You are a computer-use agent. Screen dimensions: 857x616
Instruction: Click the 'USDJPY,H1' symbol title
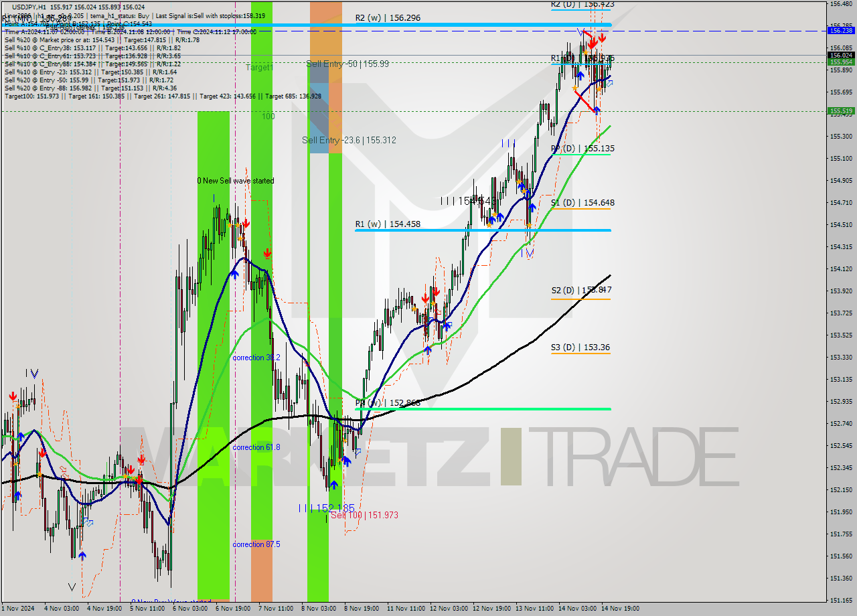(29, 7)
